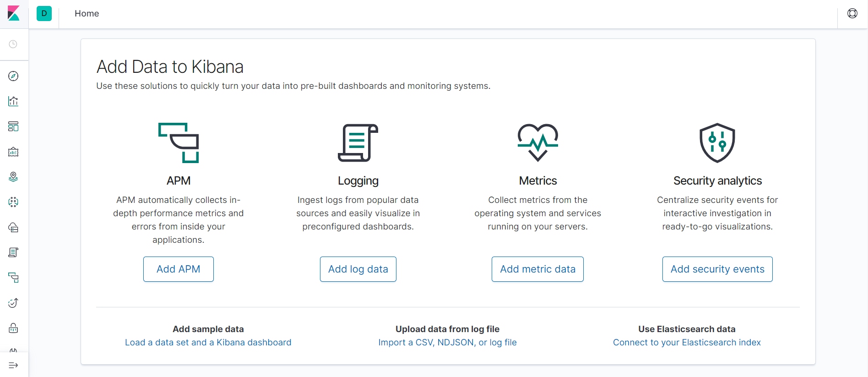This screenshot has height=377, width=868.
Task: Open SIEM lock icon in sidebar
Action: 13,328
